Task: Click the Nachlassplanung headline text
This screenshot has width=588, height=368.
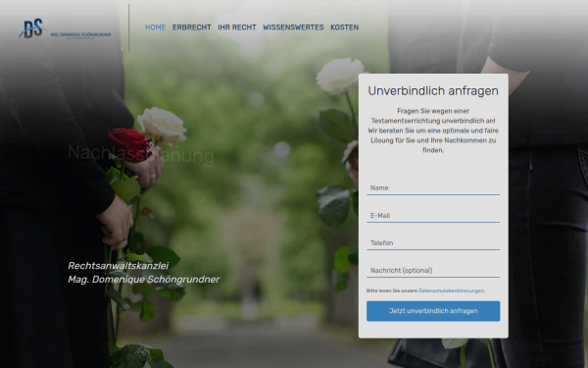Action: coord(140,155)
